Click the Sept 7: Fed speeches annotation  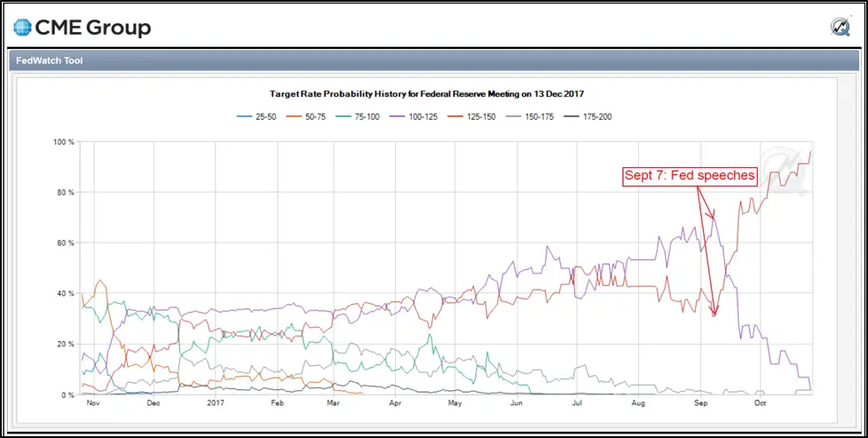pos(690,175)
